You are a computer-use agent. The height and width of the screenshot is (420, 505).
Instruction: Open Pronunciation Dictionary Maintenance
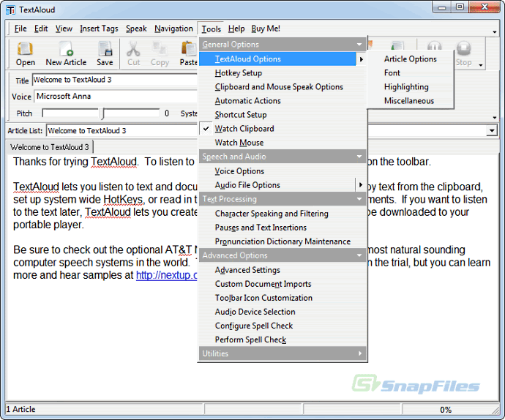click(283, 241)
